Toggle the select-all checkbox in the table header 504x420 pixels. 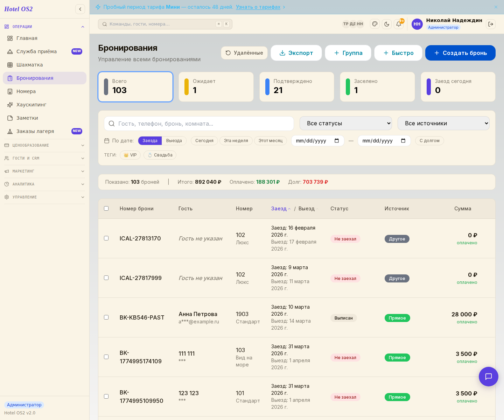[106, 209]
